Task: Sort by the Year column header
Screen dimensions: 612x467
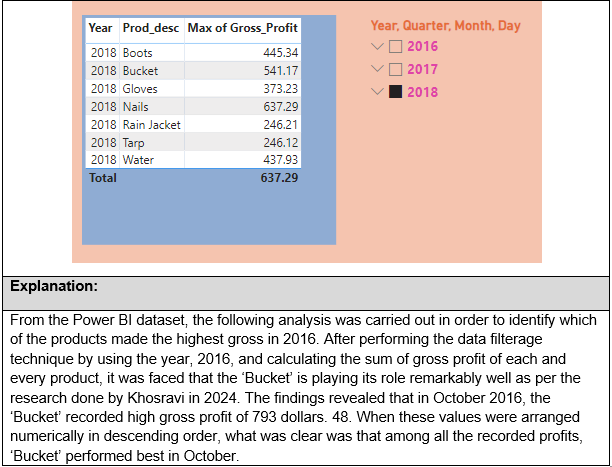Action: (100, 28)
